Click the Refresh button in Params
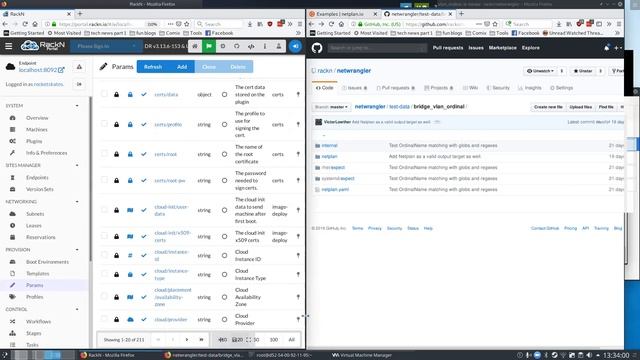This screenshot has width=640, height=360. click(x=153, y=67)
